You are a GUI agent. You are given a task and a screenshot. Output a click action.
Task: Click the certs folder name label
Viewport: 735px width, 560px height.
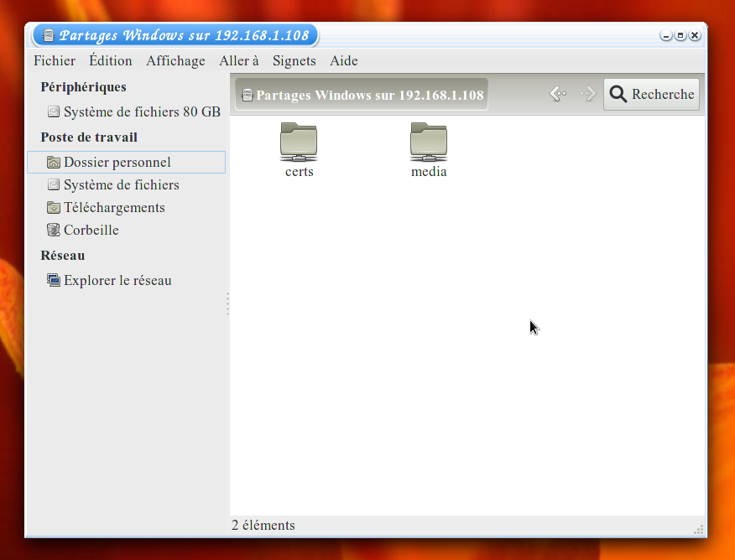point(299,172)
